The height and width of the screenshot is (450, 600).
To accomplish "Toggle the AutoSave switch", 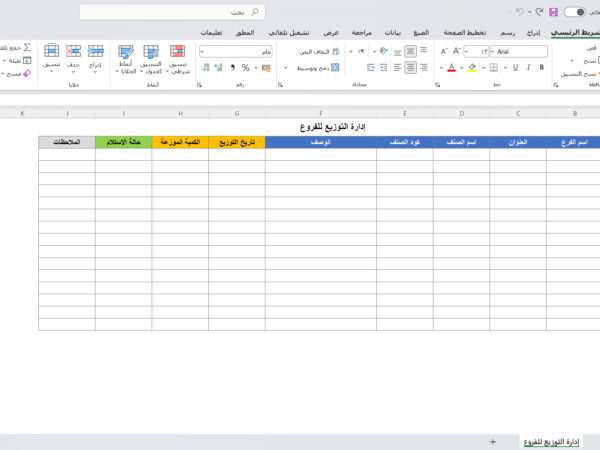I will [x=575, y=12].
